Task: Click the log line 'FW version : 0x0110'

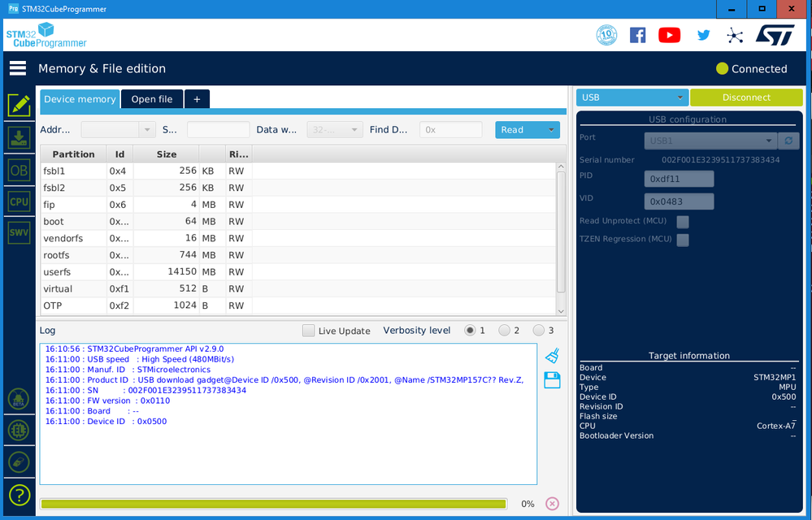Action: pos(107,401)
